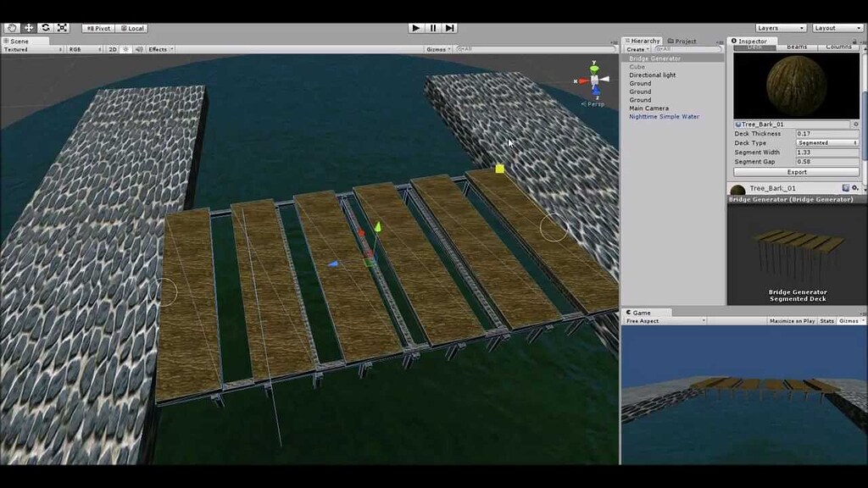Select the Move tool

(x=29, y=28)
